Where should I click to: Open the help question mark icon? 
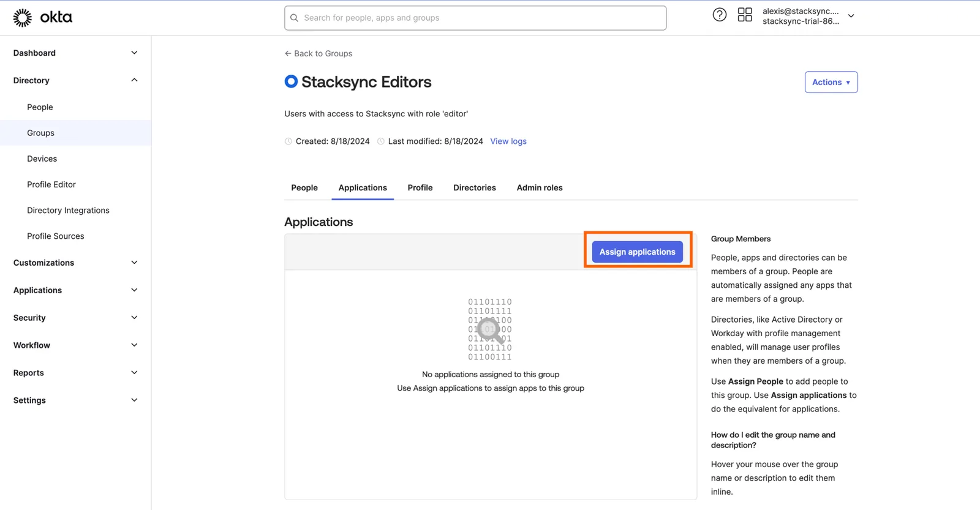(x=720, y=15)
